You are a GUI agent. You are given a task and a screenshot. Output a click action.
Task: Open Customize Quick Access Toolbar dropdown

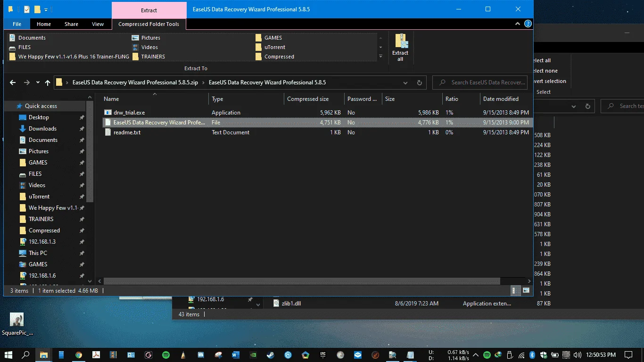pyautogui.click(x=46, y=9)
